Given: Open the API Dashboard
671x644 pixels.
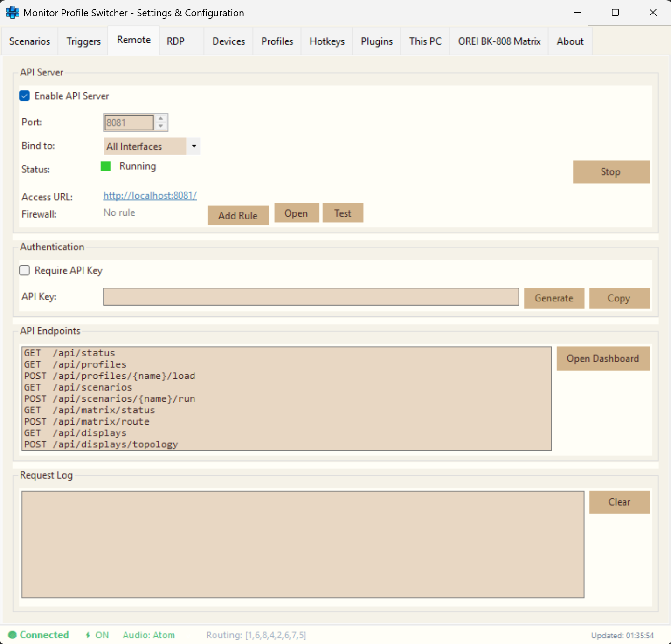Looking at the screenshot, I should point(603,358).
